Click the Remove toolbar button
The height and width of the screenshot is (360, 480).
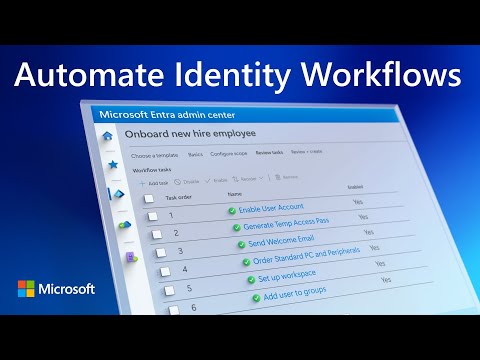point(286,177)
